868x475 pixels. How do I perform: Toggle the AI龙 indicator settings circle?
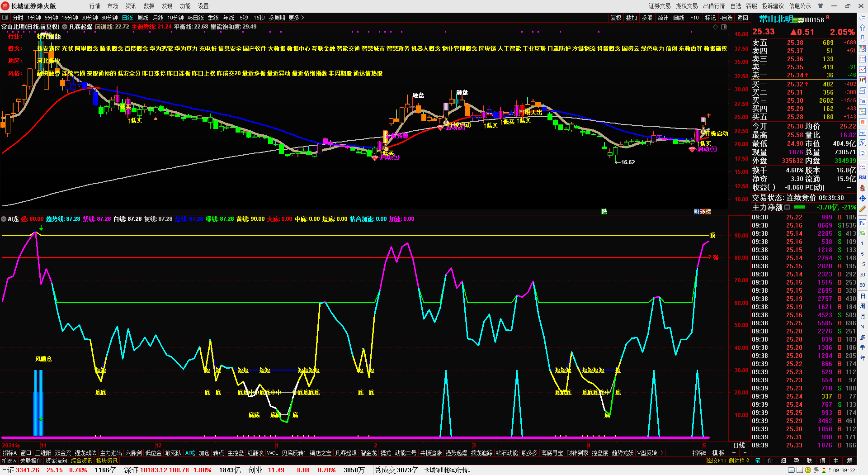[4, 219]
